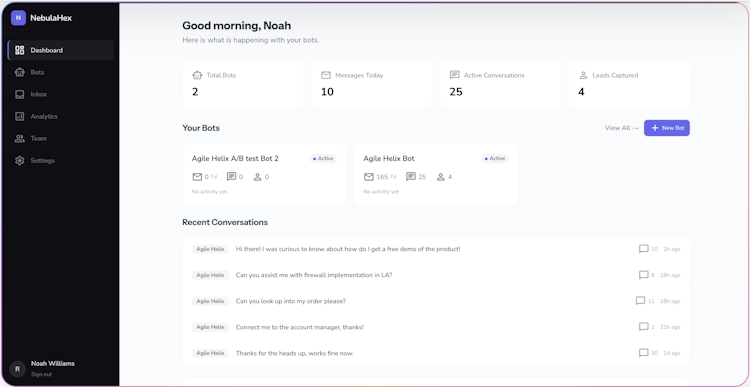The height and width of the screenshot is (387, 750).
Task: Click the NebulaHex brand name
Action: coord(51,18)
